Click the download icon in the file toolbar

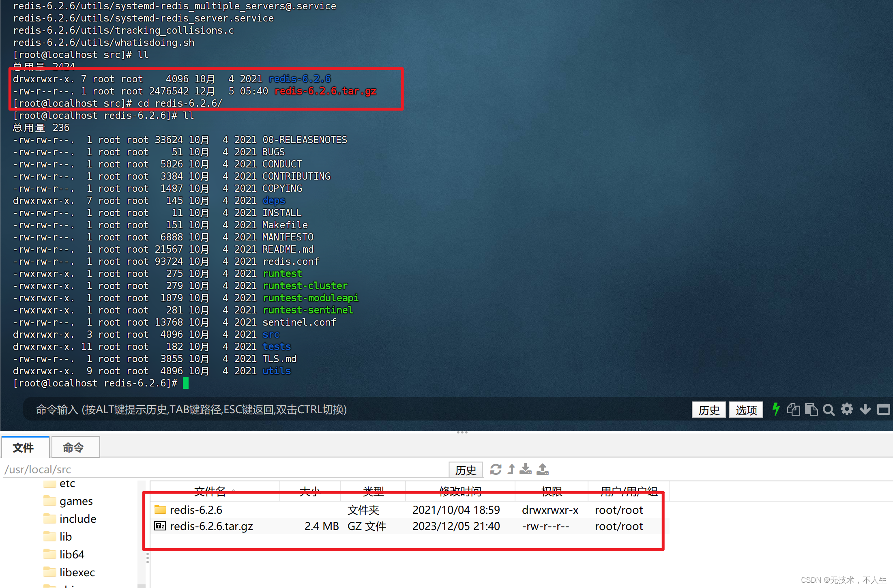pos(526,469)
